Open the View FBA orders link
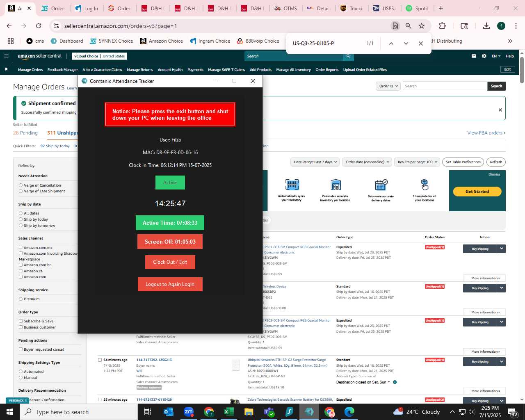Screen dimensions: 525x420 point(486,133)
